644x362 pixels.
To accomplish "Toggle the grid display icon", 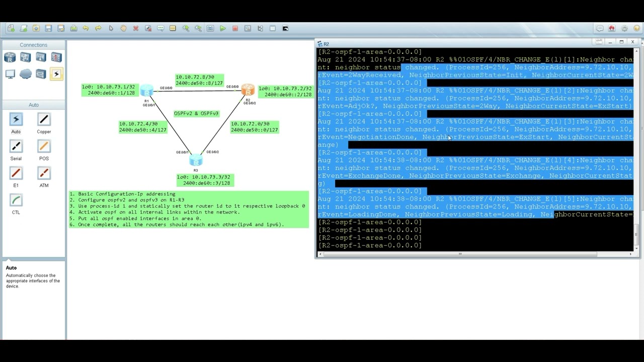I will (x=273, y=29).
